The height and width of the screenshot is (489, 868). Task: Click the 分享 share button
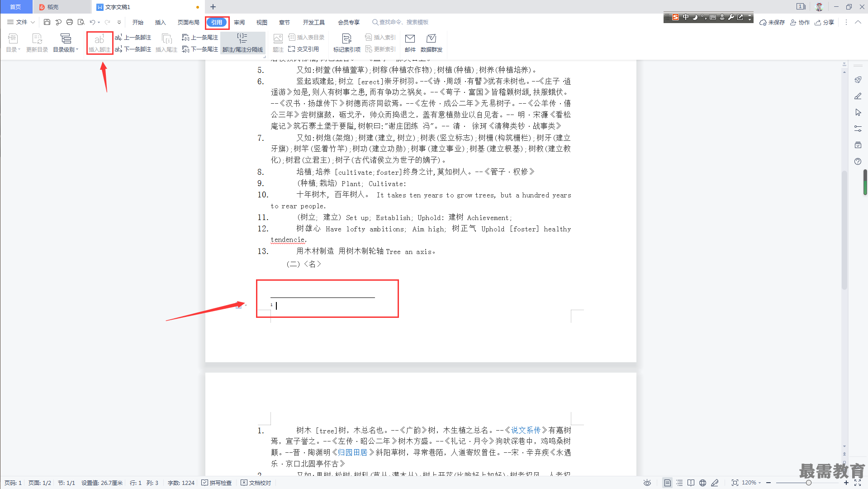tap(825, 22)
